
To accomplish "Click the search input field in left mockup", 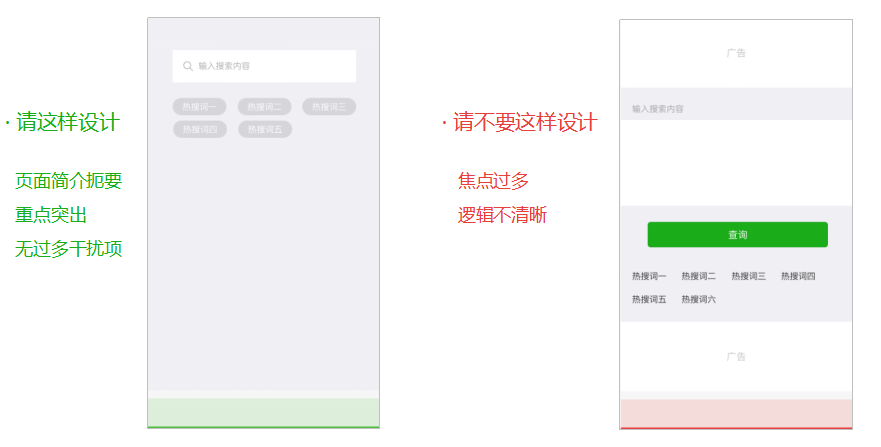I will coord(264,66).
